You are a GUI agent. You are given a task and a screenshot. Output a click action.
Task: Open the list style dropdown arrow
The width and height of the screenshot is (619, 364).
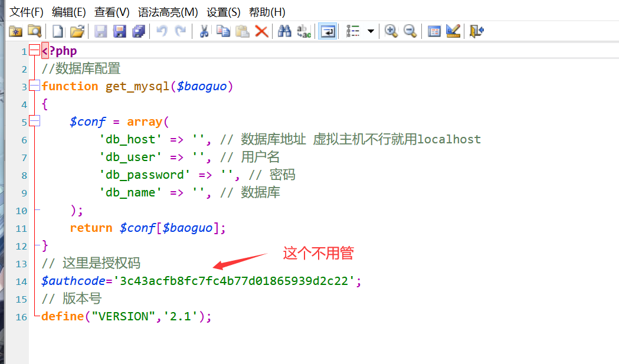point(371,31)
